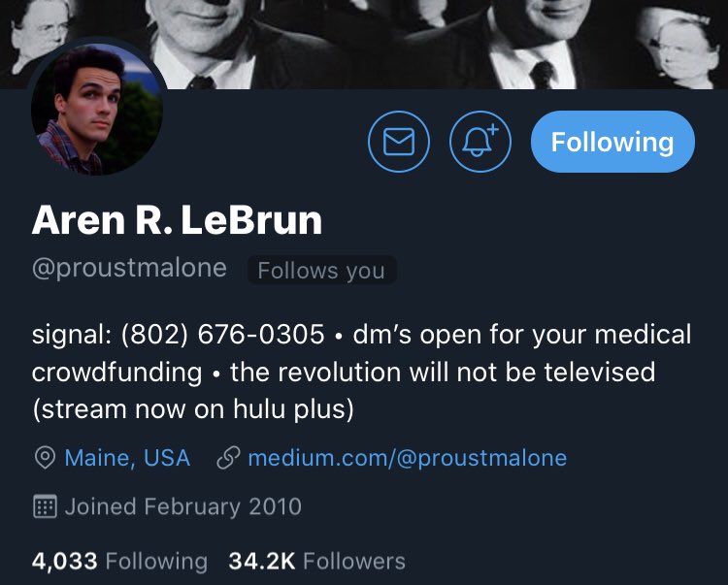Image resolution: width=728 pixels, height=585 pixels.
Task: View the 34.2K Followers list
Action: (317, 561)
